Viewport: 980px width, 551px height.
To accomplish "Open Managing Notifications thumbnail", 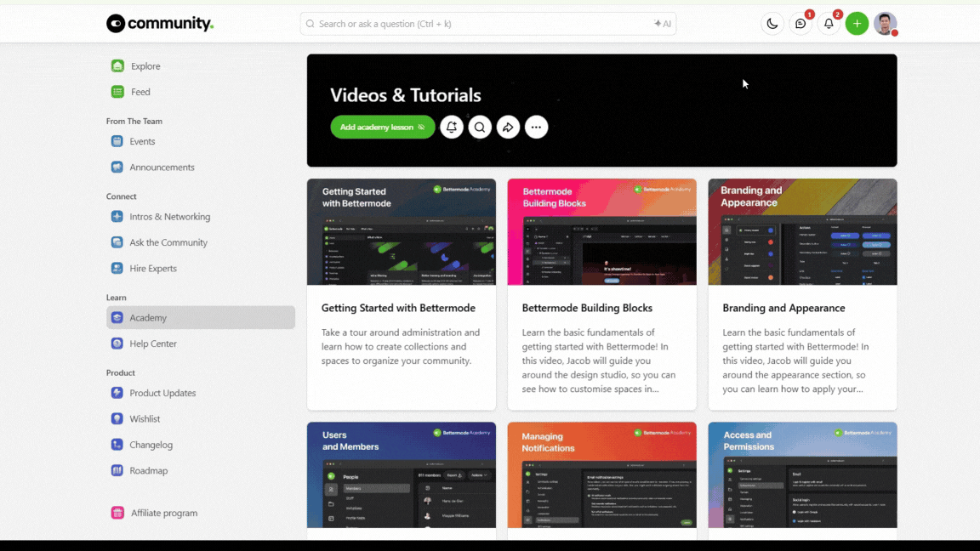I will (602, 474).
